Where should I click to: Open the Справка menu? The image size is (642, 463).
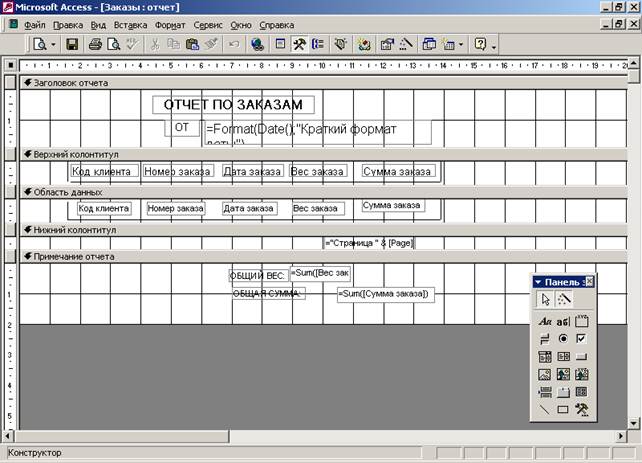276,25
